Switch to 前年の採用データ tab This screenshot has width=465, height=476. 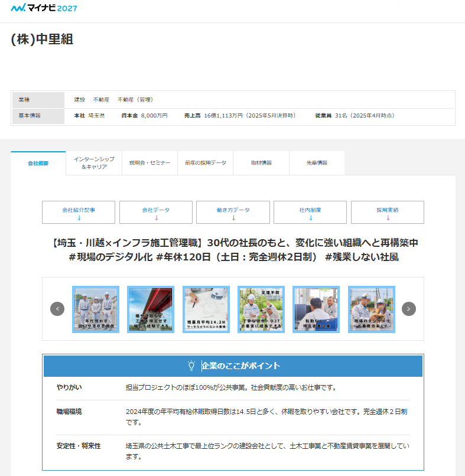point(205,163)
